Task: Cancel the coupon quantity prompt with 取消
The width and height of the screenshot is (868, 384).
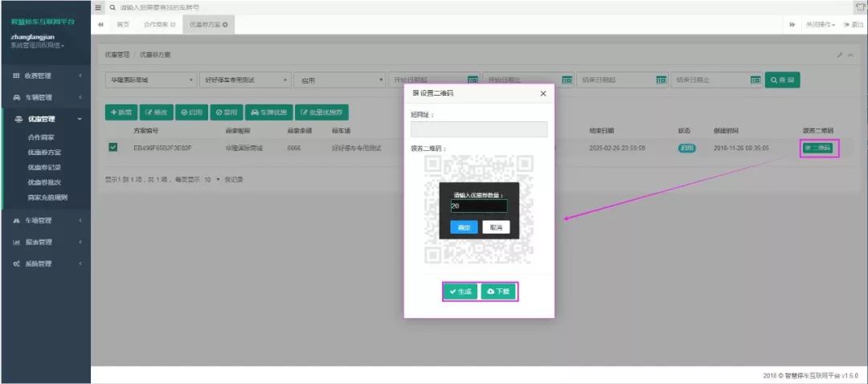Action: click(496, 227)
